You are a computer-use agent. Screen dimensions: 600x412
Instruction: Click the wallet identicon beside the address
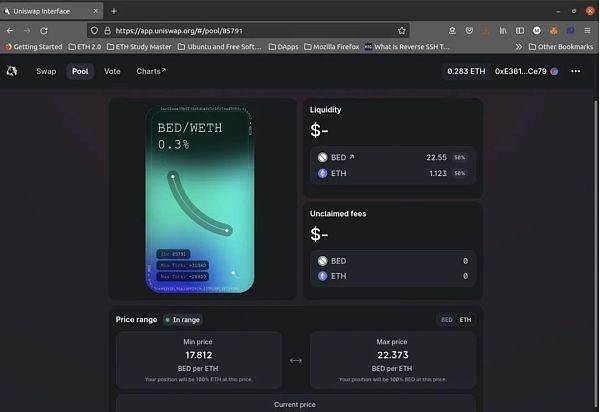coord(554,71)
